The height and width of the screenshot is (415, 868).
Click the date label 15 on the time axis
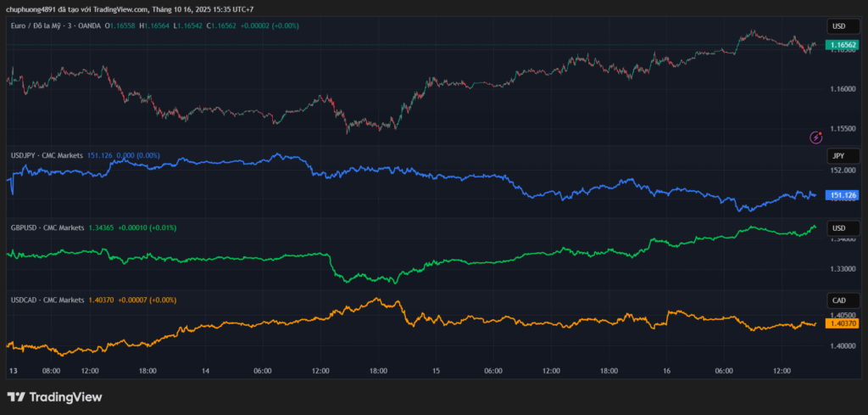coord(436,371)
